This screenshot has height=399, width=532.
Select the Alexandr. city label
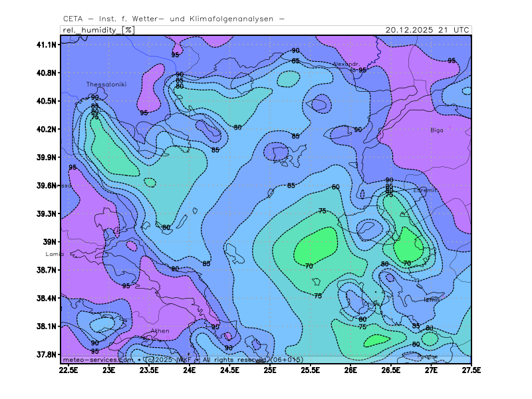pos(346,65)
